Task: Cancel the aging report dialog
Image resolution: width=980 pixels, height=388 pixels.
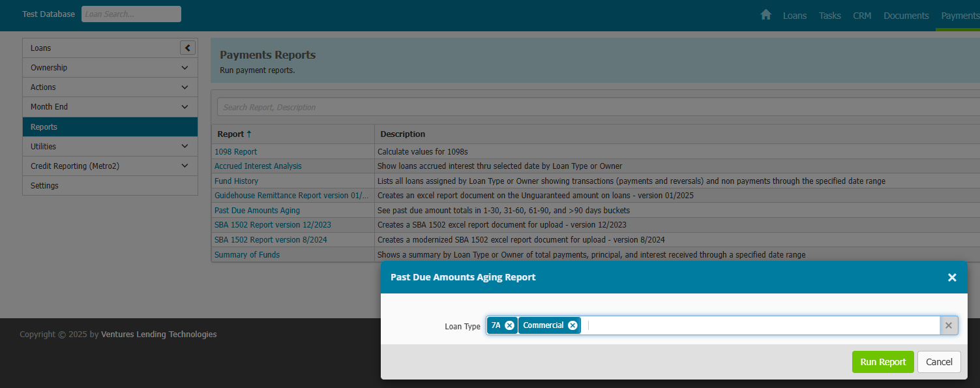Action: coord(939,362)
